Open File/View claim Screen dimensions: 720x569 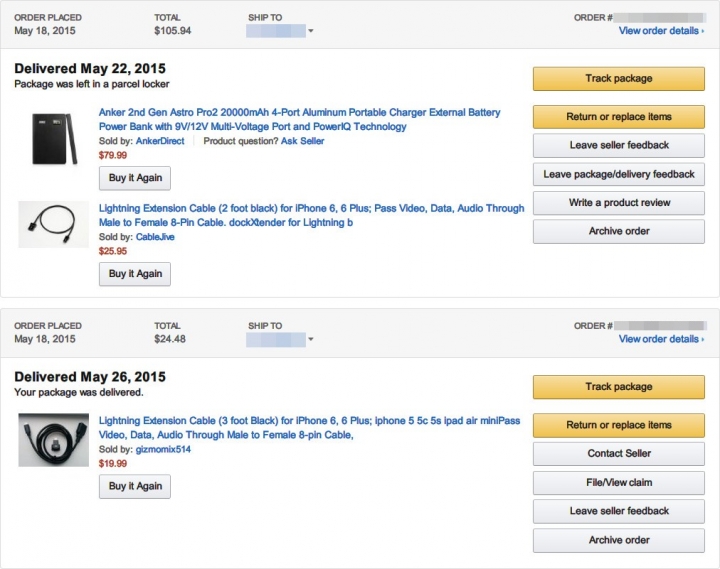619,482
